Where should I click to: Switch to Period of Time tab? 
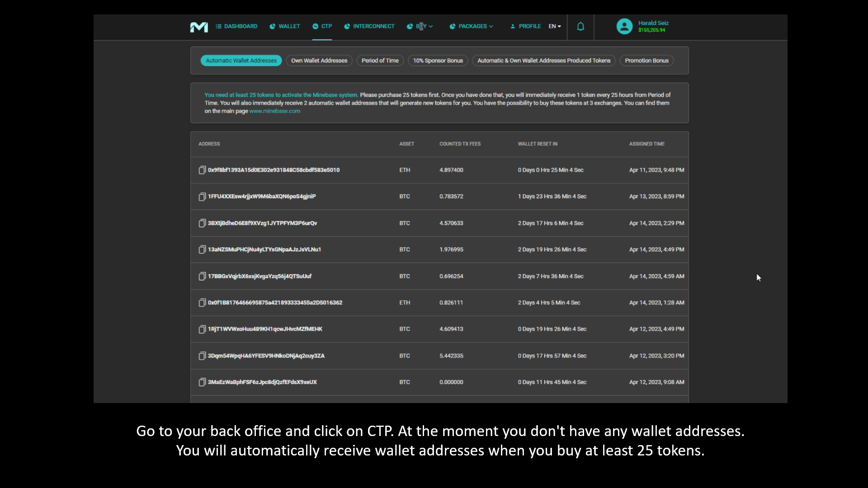click(380, 61)
